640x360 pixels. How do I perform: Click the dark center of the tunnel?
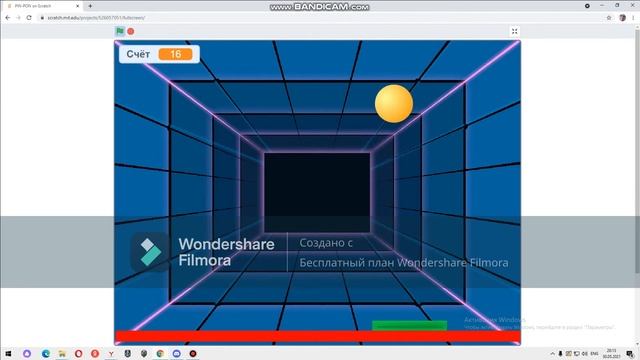(x=317, y=192)
